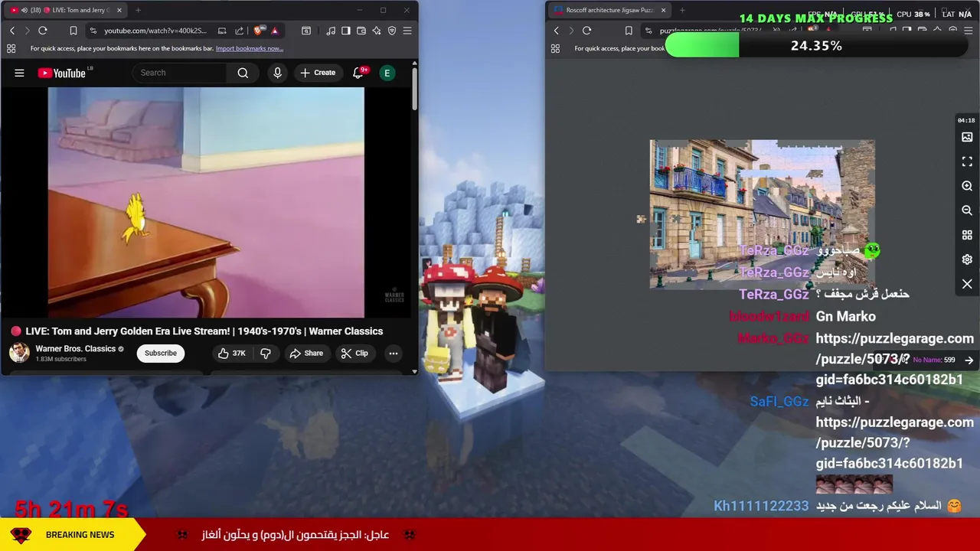Open Brave Rewards triangle icon
This screenshot has height=551, width=980.
coord(274,31)
